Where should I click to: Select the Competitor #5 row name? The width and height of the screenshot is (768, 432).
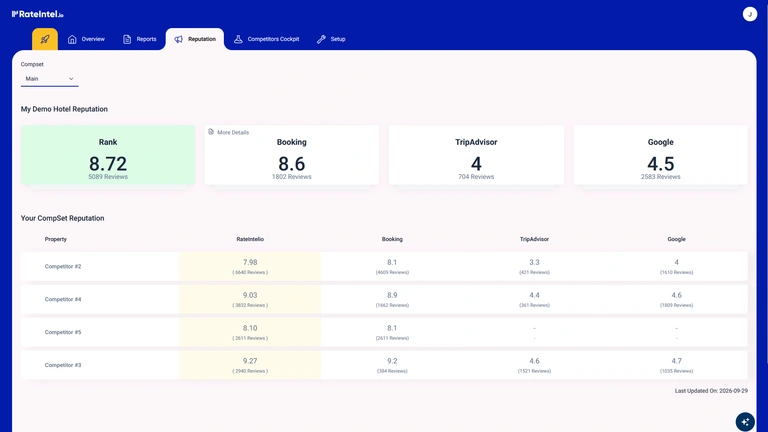click(x=63, y=332)
